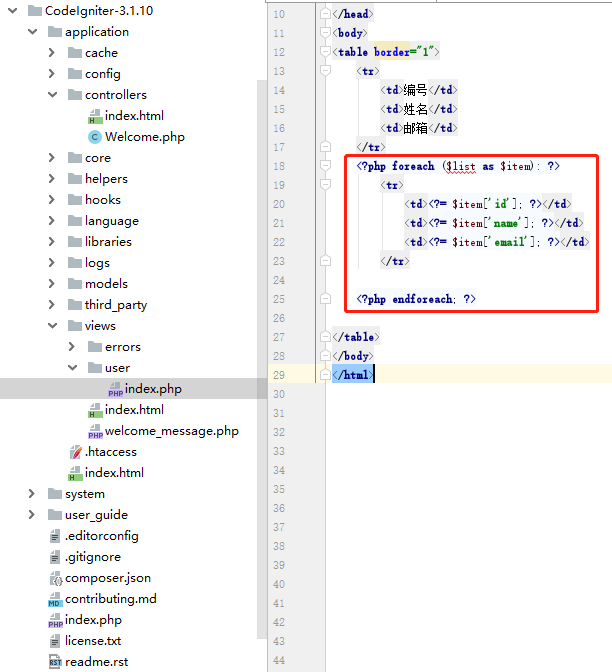Expand the system folder
The height and width of the screenshot is (672, 612).
[32, 493]
